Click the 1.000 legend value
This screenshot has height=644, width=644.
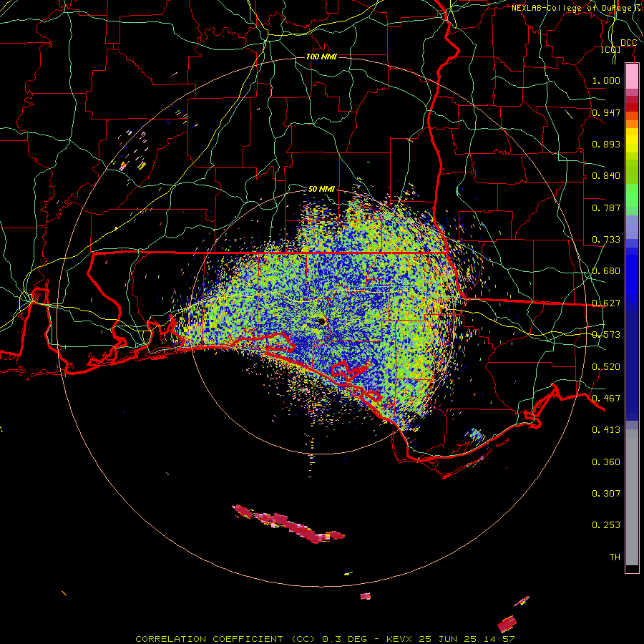(606, 80)
